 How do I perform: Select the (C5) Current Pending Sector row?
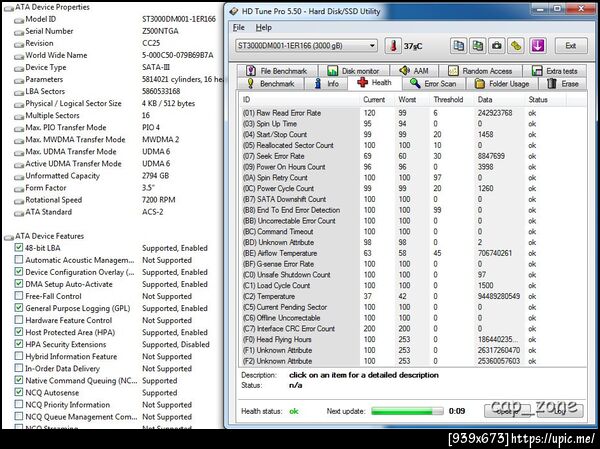[x=412, y=307]
